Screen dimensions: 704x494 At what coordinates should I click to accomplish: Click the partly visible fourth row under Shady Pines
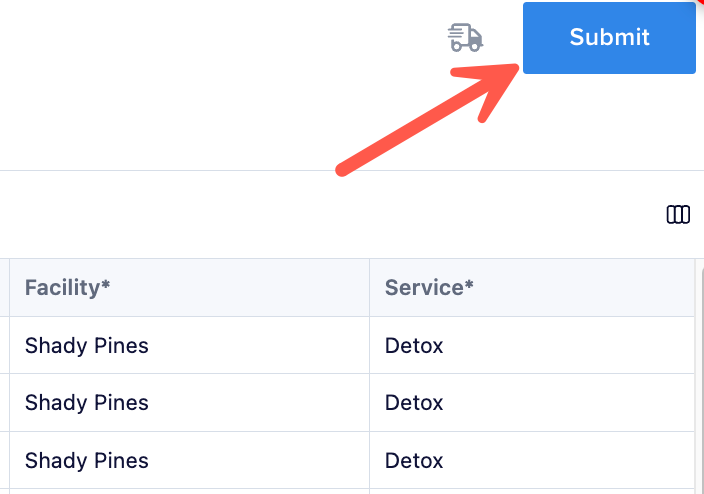[189, 491]
